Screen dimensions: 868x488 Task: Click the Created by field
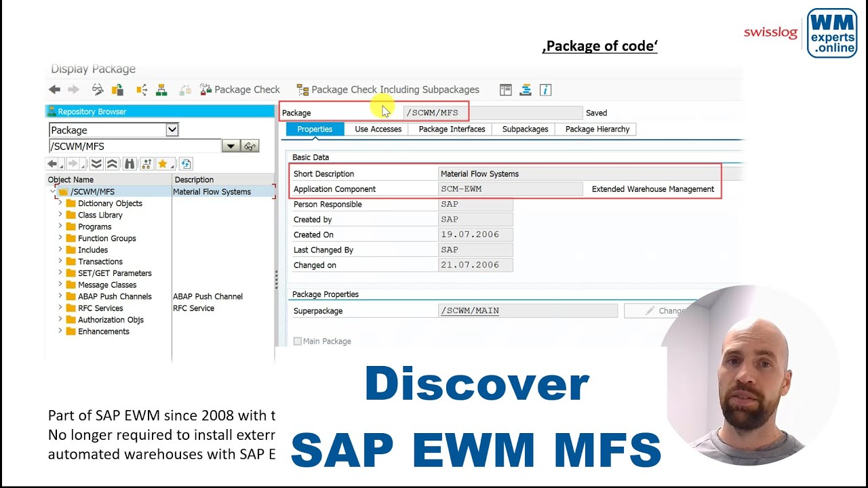pyautogui.click(x=475, y=220)
